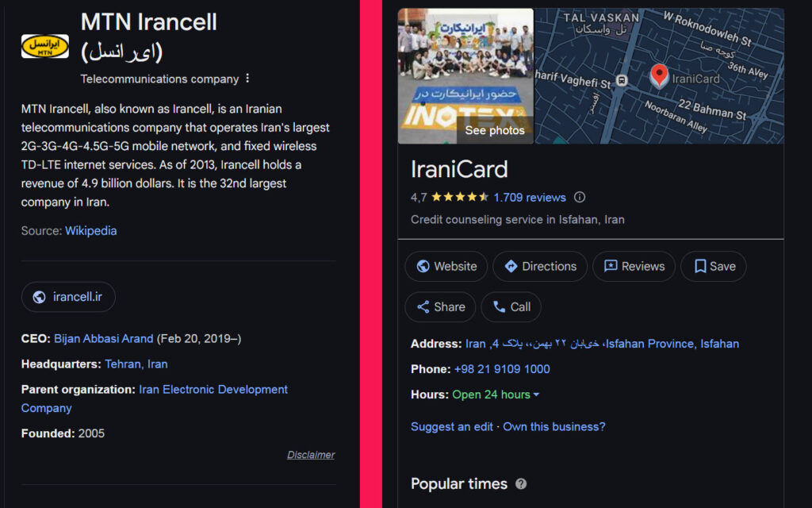This screenshot has width=812, height=508.
Task: Click the Reviews button
Action: 634,267
